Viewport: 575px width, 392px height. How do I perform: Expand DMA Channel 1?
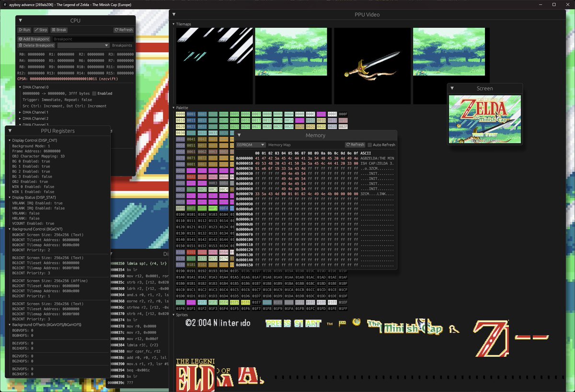(20, 112)
